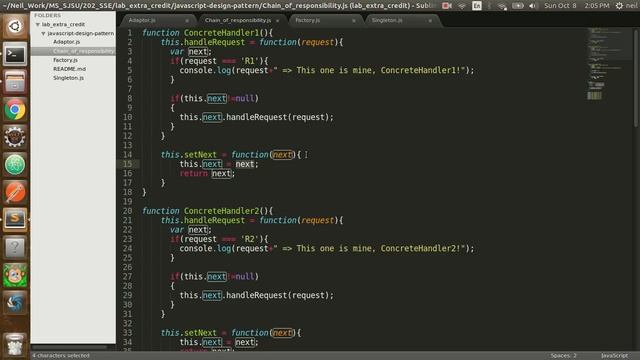Screen dimensions: 640x360
Task: Close the Adaptor.js tab
Action: click(187, 20)
